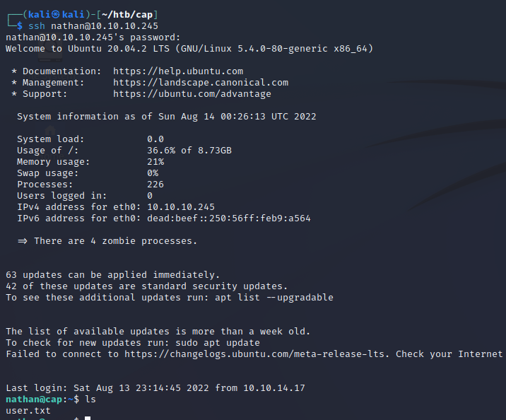Click the memory usage value 21%
Screen dimensions: 506x420
155,162
